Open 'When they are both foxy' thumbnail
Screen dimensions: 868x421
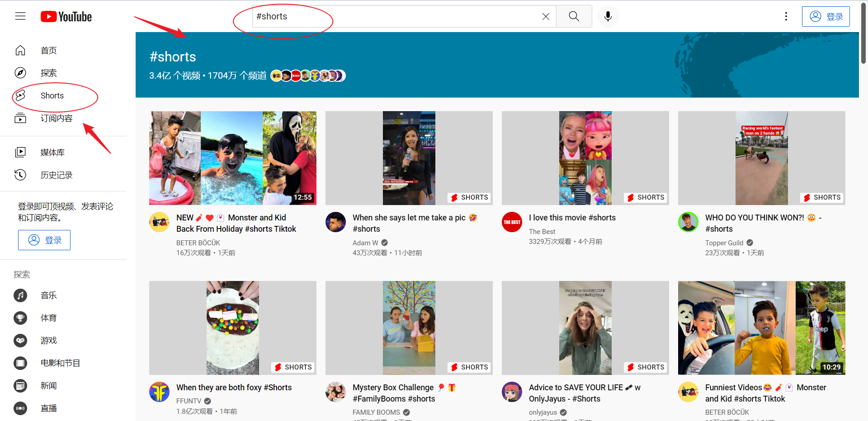click(x=233, y=328)
